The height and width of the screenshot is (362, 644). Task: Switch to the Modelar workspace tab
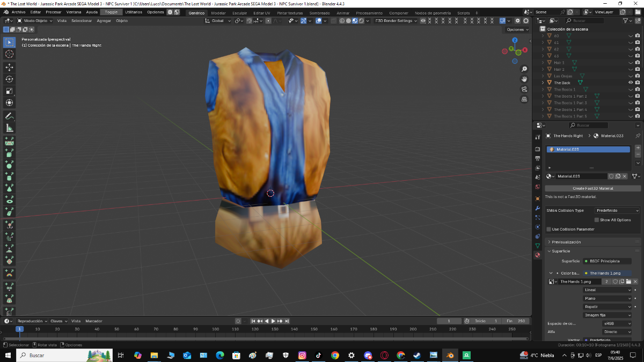tap(218, 13)
